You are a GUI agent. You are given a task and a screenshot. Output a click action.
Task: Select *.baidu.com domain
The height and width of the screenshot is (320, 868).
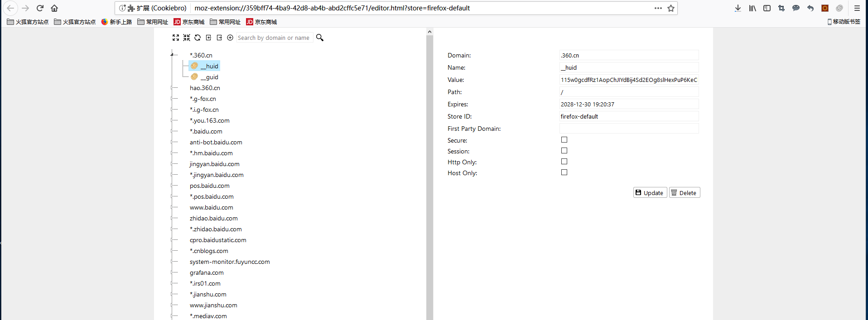[206, 131]
